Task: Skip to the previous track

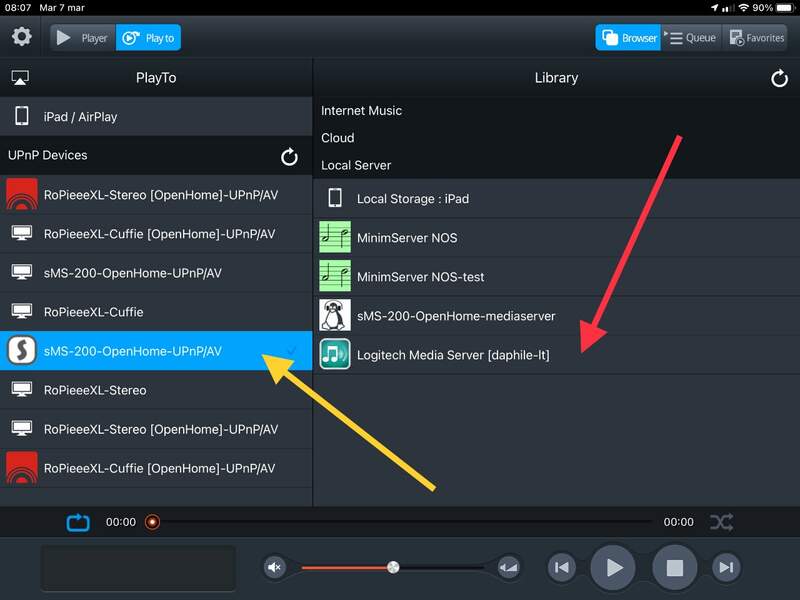Action: click(x=562, y=568)
